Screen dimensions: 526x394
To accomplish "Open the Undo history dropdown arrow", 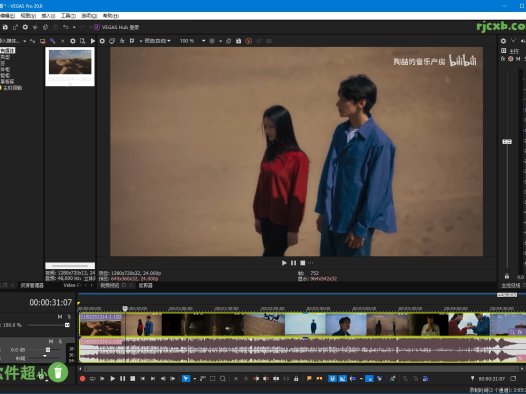I will pyautogui.click(x=74, y=27).
